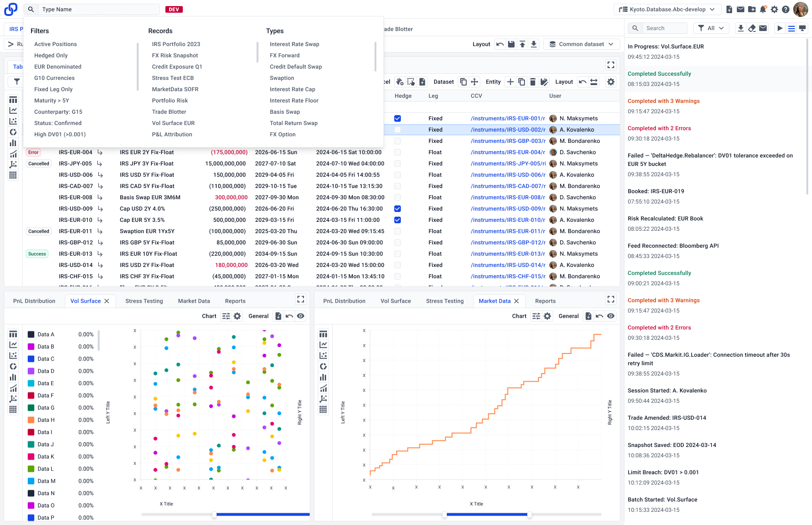Select scatter chart icon in Market Data sidebar

[x=323, y=356]
